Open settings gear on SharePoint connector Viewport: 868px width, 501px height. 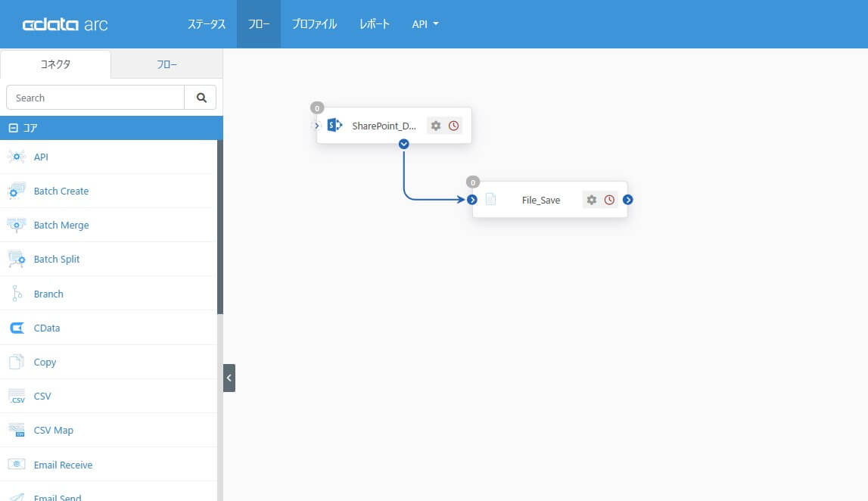pos(436,126)
